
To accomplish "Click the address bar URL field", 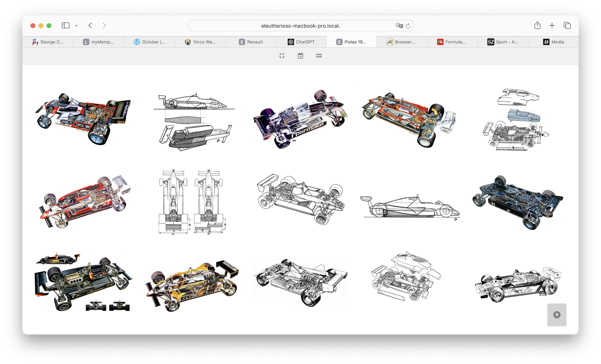I will click(x=300, y=26).
